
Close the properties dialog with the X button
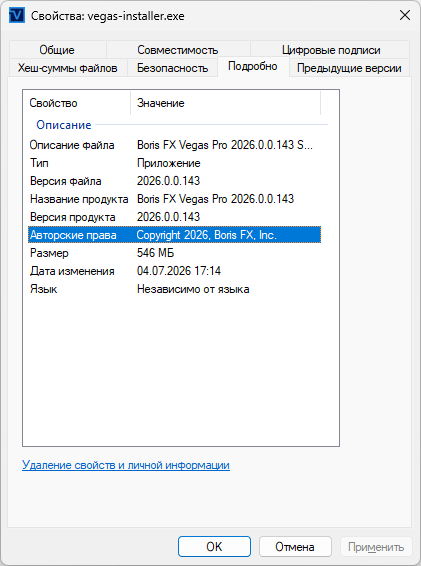point(405,16)
